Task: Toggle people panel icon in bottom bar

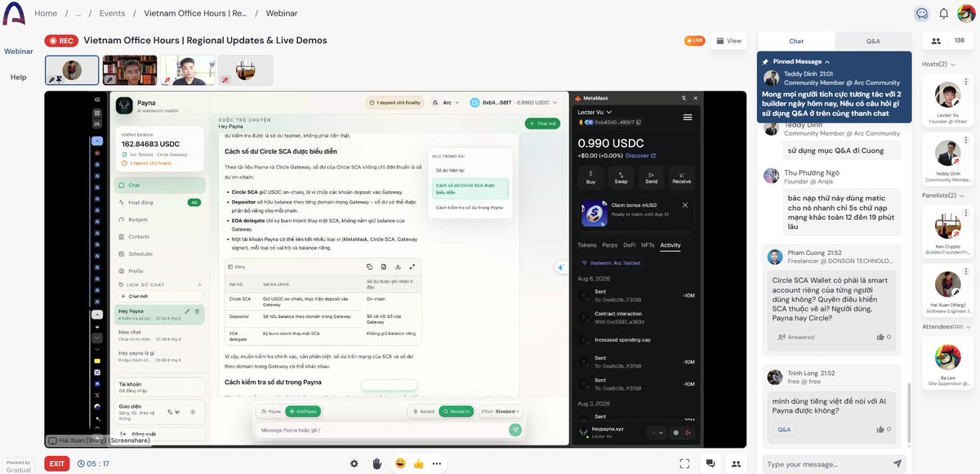Action: [736, 463]
